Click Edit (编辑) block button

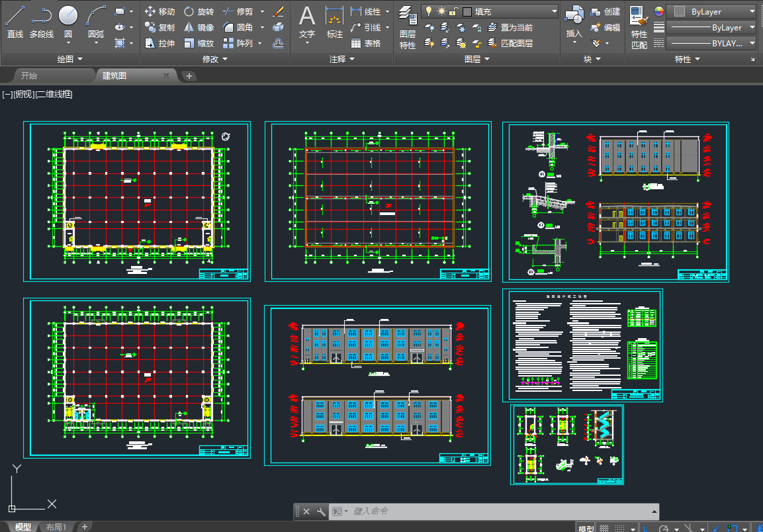click(x=605, y=27)
